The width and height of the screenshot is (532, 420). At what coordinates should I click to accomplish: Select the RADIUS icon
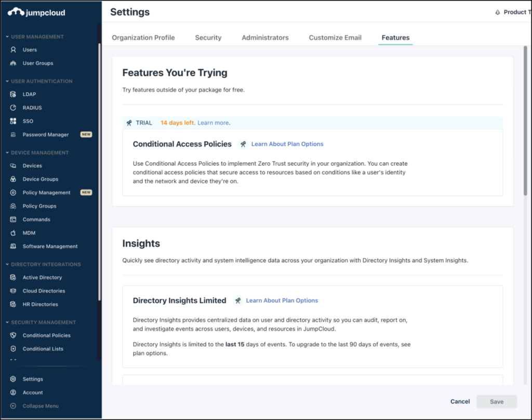click(14, 108)
